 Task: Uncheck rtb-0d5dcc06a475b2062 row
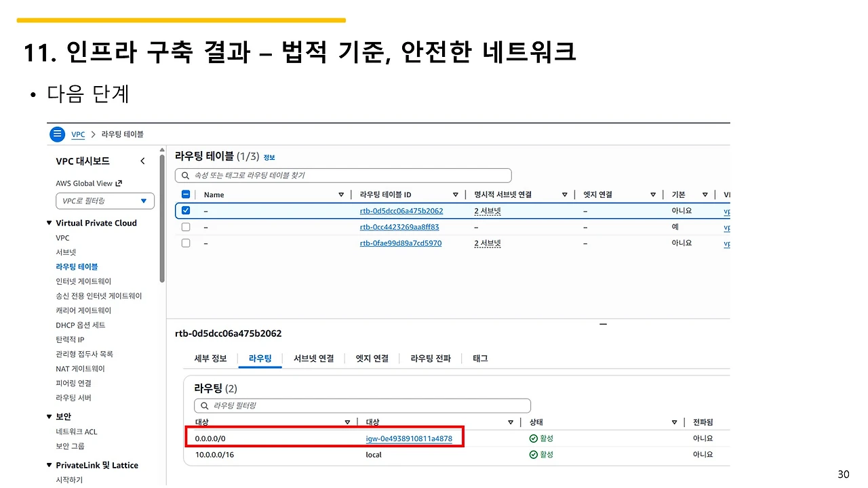[185, 210]
